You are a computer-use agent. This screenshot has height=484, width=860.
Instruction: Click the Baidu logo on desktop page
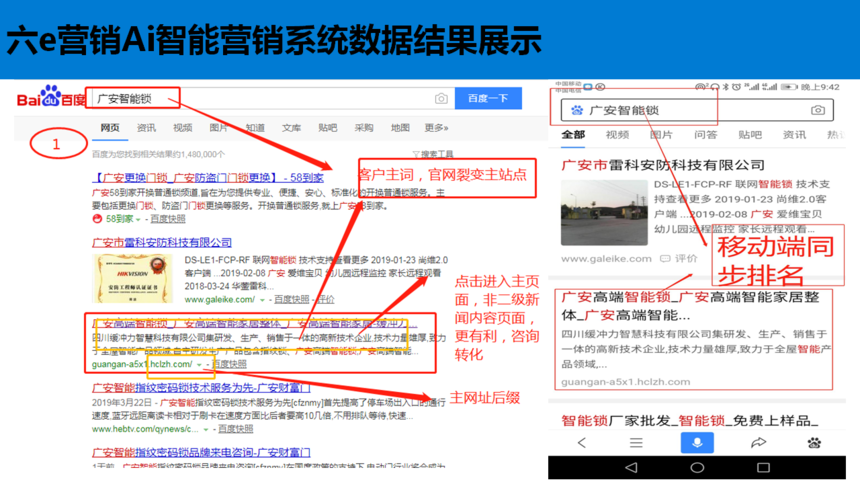coord(50,97)
